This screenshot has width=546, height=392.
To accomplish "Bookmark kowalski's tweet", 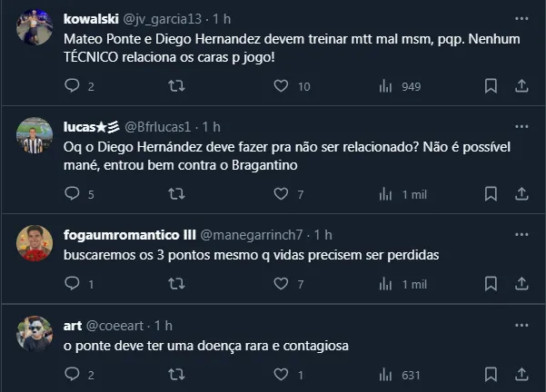I will (491, 86).
